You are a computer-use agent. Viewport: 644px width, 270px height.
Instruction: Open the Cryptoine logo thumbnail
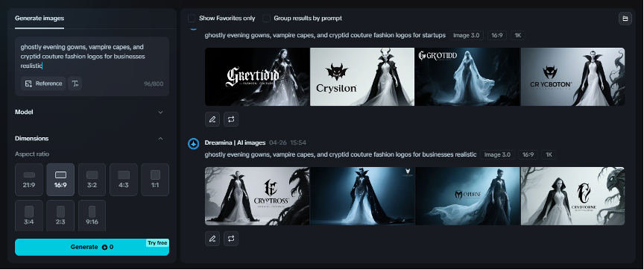point(573,196)
